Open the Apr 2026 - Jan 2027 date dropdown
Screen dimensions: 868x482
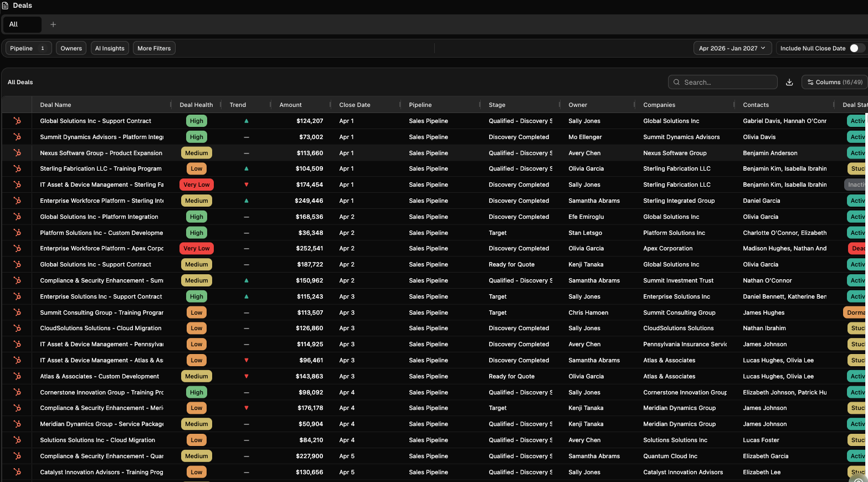tap(732, 48)
